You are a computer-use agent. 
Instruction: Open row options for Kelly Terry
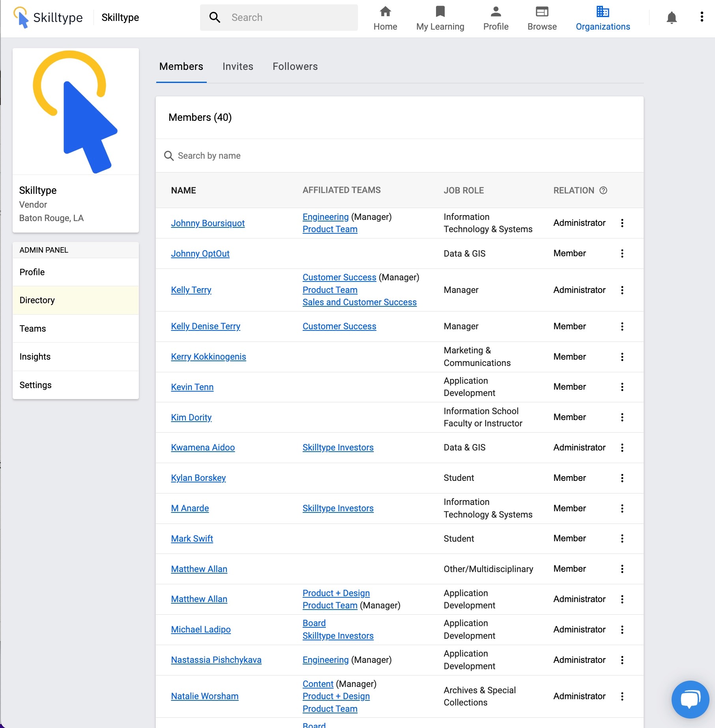pos(622,290)
